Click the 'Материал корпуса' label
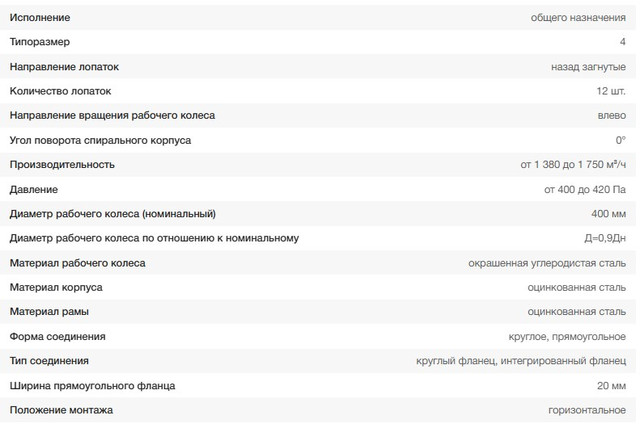 click(x=56, y=287)
